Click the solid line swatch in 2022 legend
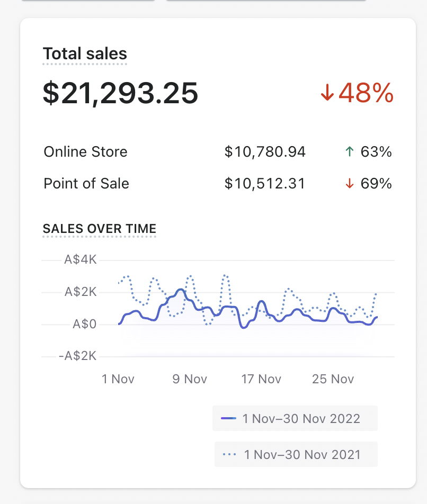 (x=228, y=419)
